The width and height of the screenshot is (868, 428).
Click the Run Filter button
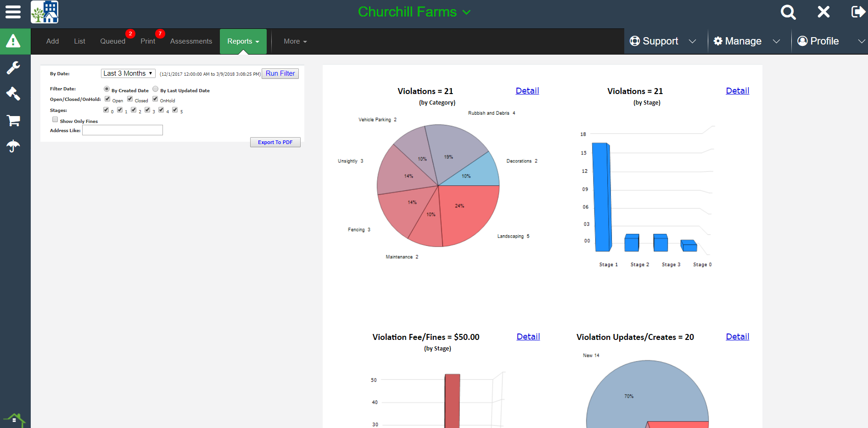pyautogui.click(x=280, y=73)
